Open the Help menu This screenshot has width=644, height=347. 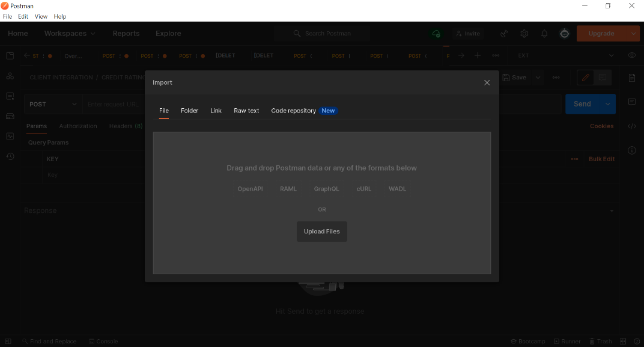coord(60,16)
